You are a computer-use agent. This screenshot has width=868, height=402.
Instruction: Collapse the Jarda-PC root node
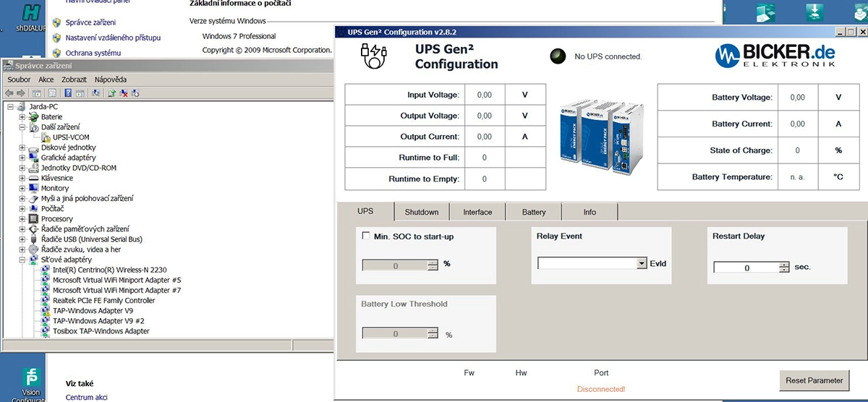coord(9,106)
